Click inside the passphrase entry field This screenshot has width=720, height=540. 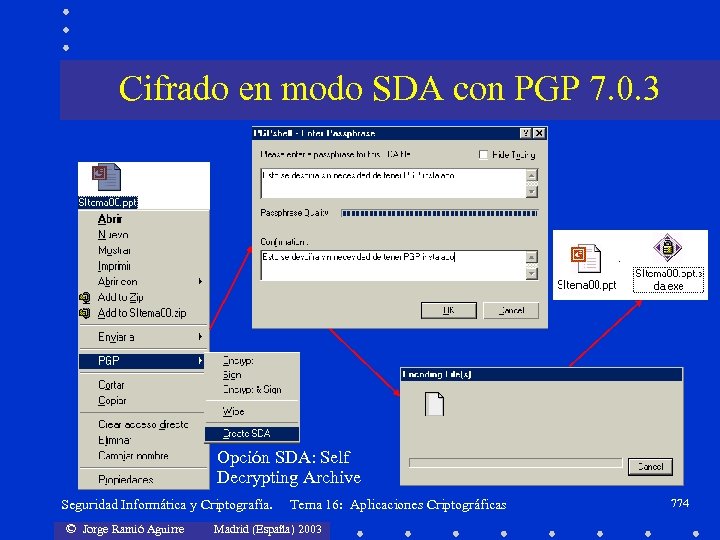[x=393, y=183]
